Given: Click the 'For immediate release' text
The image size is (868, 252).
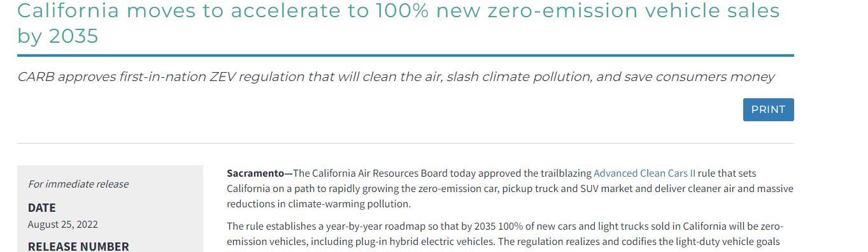Looking at the screenshot, I should click(x=78, y=184).
